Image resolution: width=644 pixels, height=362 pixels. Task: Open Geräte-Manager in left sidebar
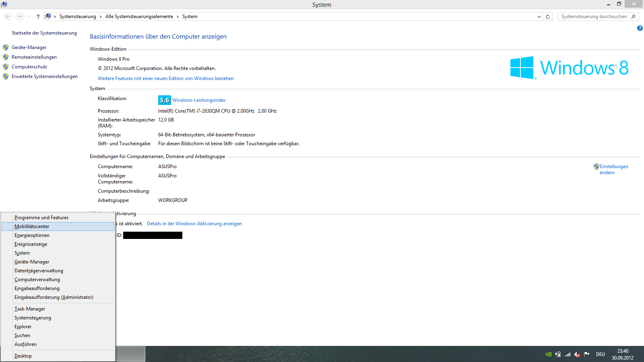tap(29, 47)
